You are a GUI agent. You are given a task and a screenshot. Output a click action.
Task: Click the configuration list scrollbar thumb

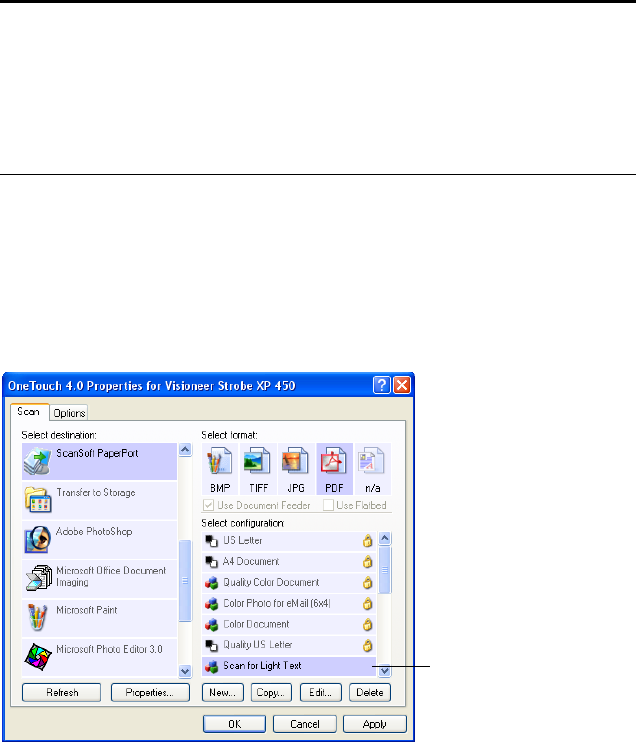pos(385,570)
